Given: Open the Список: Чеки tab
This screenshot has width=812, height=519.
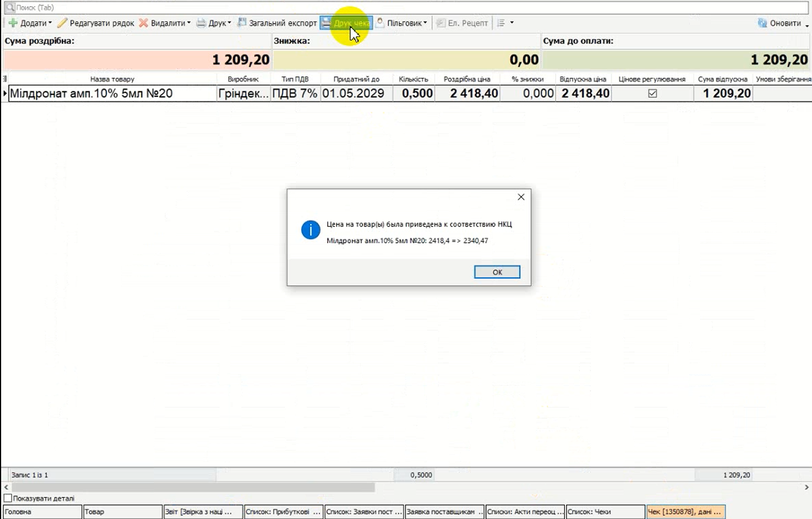Looking at the screenshot, I should click(606, 512).
